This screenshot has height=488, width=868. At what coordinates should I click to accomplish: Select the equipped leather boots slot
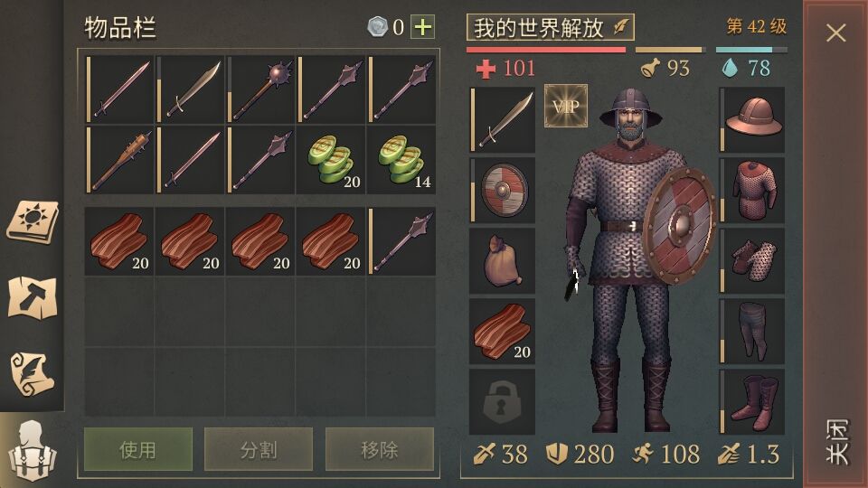point(751,401)
